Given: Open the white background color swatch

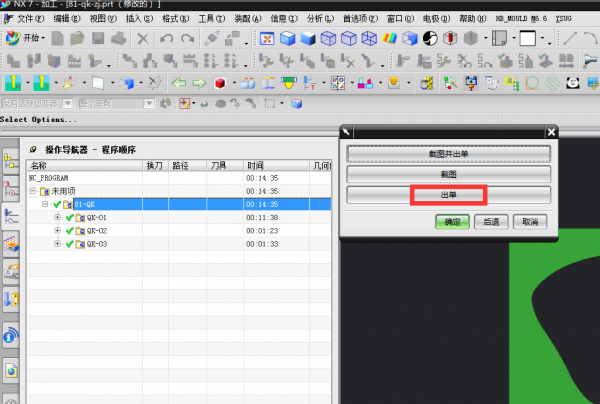Looking at the screenshot, I should point(527,38).
